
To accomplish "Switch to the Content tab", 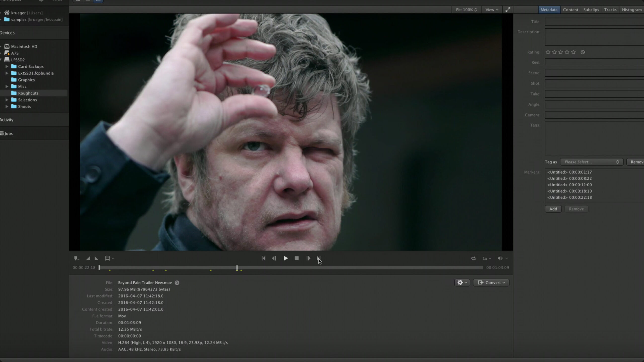I will [x=571, y=10].
